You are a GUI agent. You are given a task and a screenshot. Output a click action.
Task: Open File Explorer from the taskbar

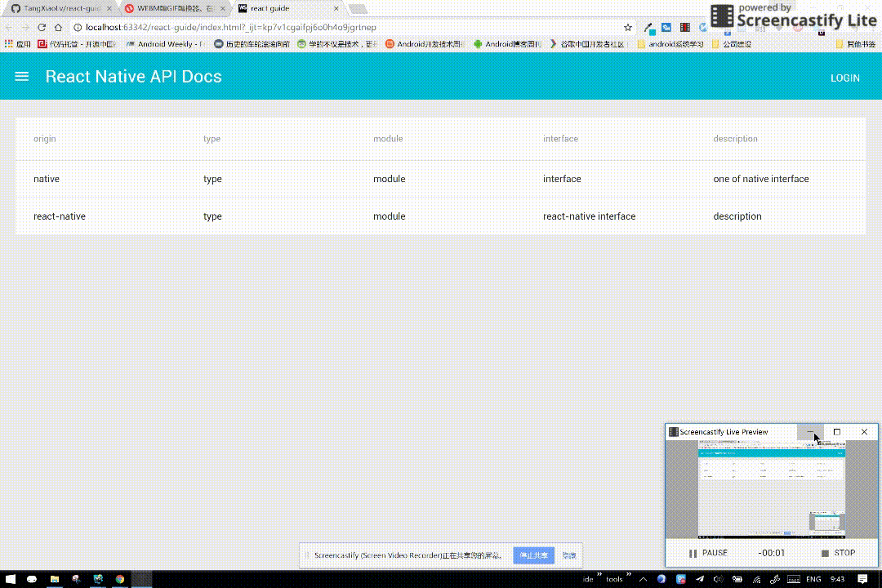(54, 579)
